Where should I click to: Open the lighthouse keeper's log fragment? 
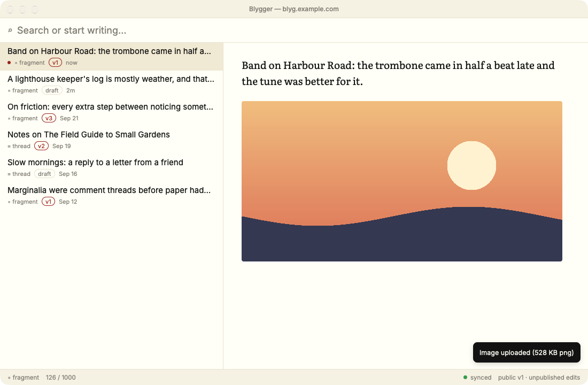click(x=111, y=84)
